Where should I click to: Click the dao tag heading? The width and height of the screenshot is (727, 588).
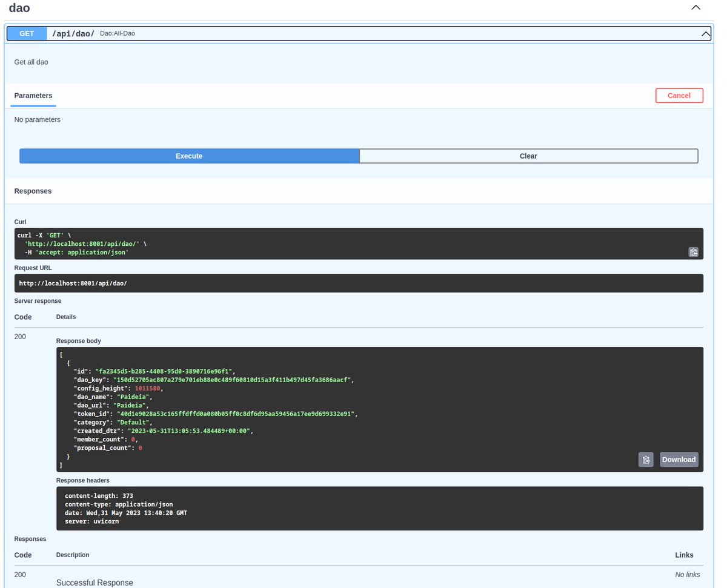click(x=19, y=8)
